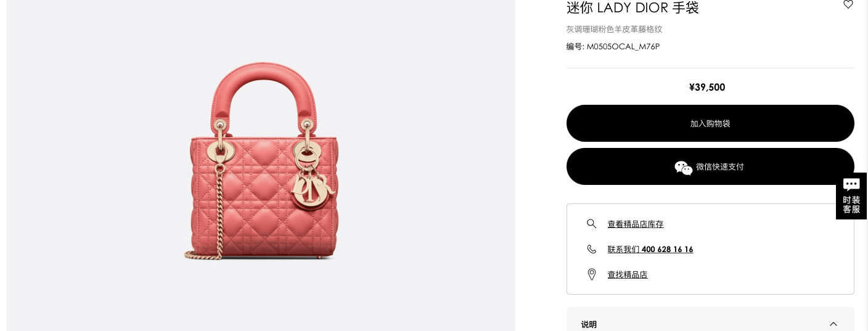Open 查看精品店库存 link
868x331 pixels.
(636, 224)
